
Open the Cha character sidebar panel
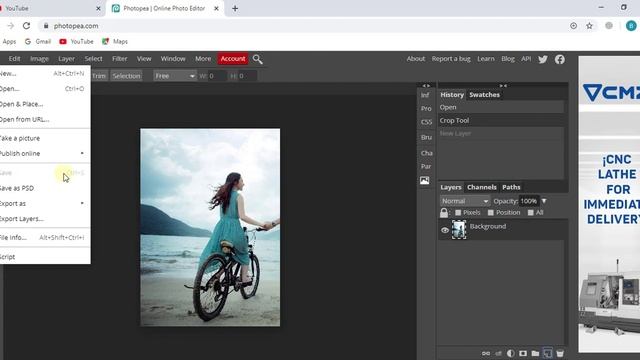coord(427,153)
